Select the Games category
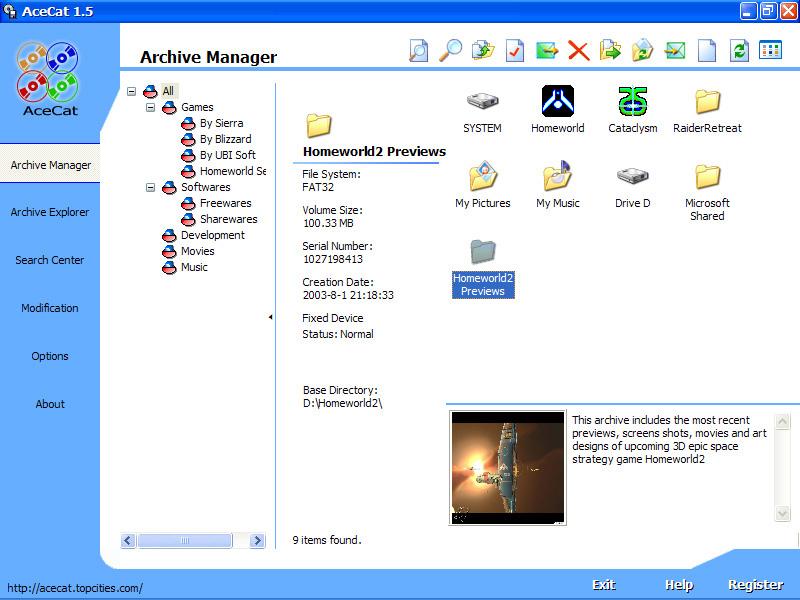Image resolution: width=800 pixels, height=600 pixels. 197,107
